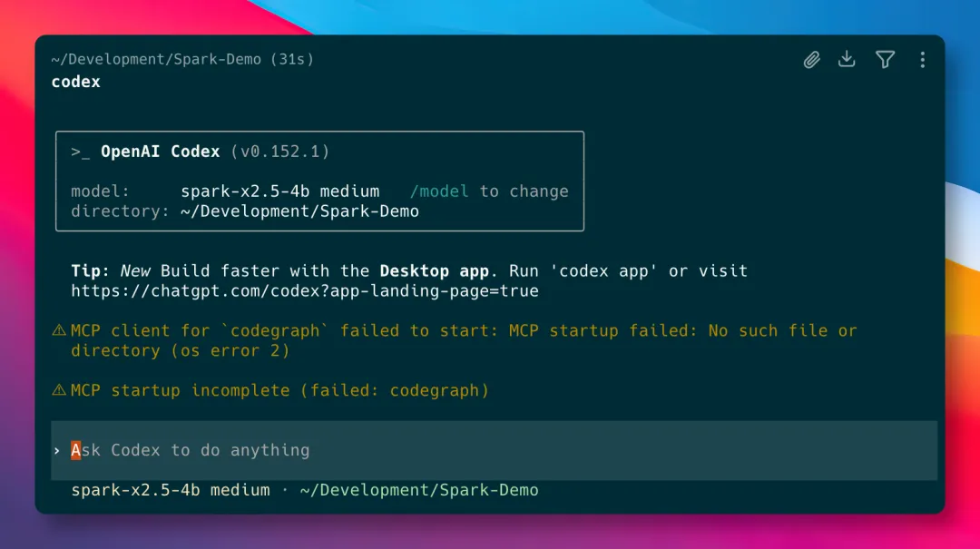Click the warning icon beside MCP startup incomplete
Image resolution: width=980 pixels, height=549 pixels.
click(x=59, y=390)
